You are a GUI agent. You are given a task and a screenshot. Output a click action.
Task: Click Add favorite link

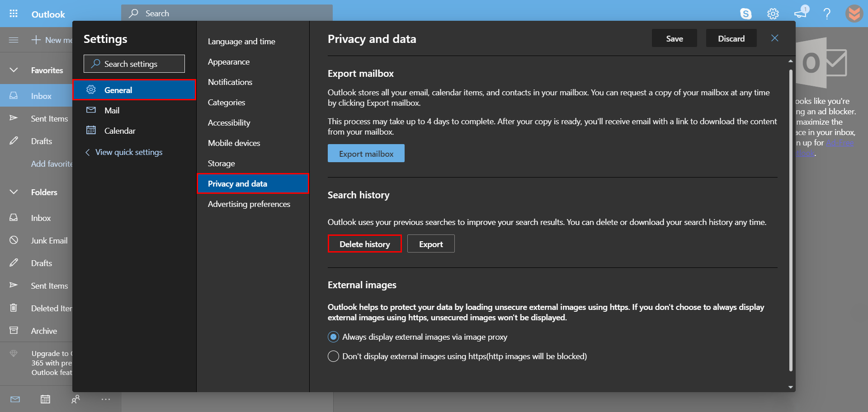click(x=52, y=164)
